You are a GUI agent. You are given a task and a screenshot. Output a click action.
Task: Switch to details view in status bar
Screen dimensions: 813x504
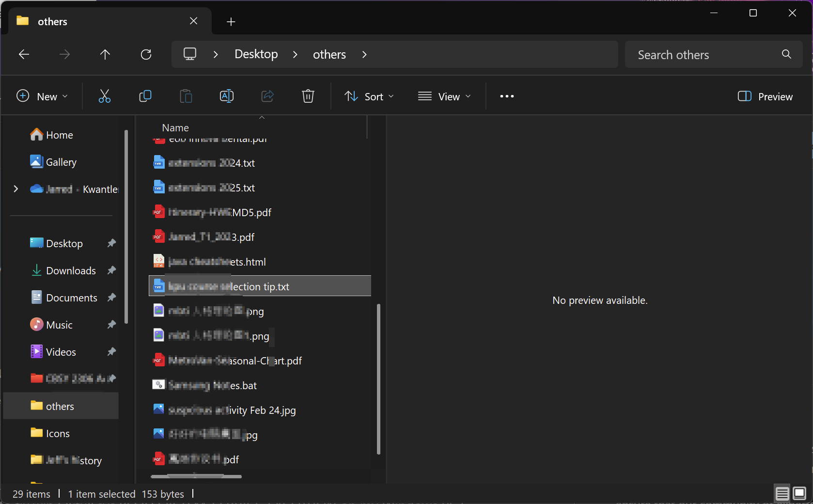tap(782, 493)
